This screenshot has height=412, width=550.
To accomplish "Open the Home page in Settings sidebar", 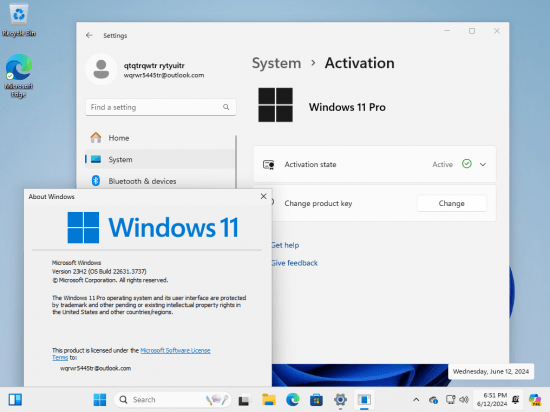I will [x=160, y=138].
